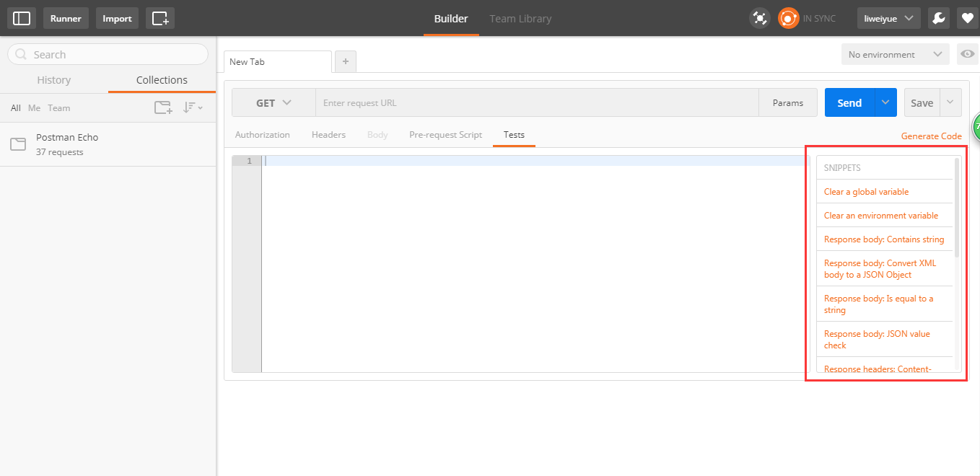Open the Pre-request Script tab
This screenshot has height=476, width=980.
pyautogui.click(x=445, y=135)
